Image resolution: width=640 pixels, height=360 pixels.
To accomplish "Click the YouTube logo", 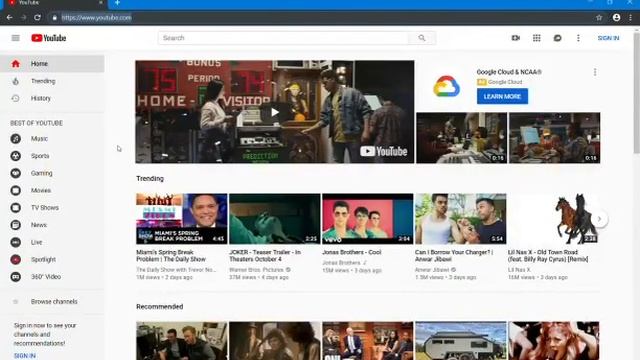I will (49, 38).
